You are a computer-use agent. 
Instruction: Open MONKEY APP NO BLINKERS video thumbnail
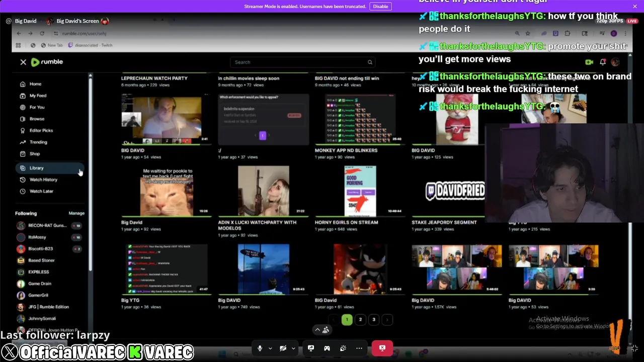[x=360, y=119]
